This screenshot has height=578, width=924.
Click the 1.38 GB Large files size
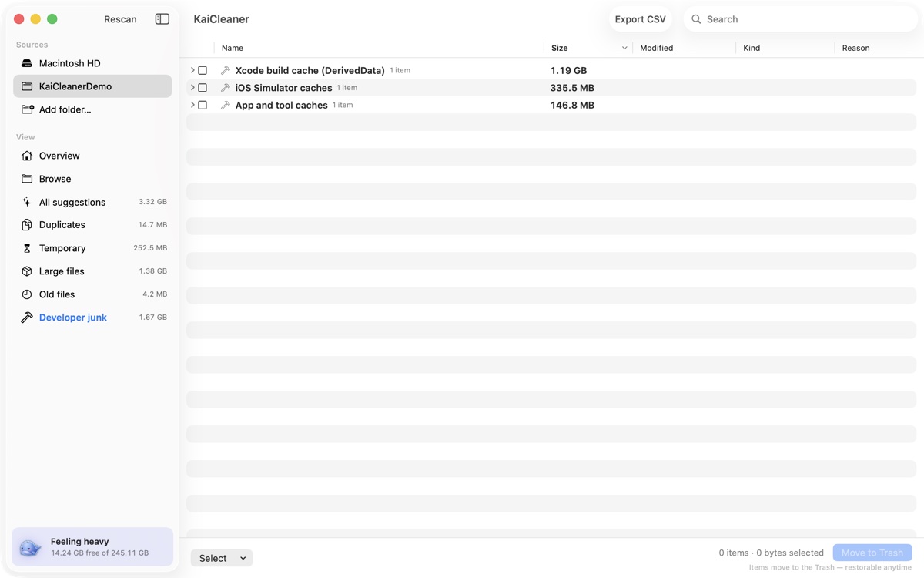point(152,271)
